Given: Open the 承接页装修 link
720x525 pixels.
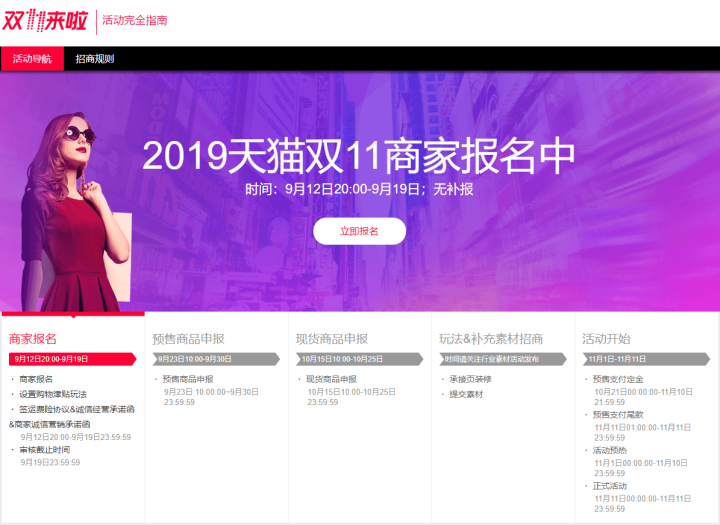Looking at the screenshot, I should (470, 379).
